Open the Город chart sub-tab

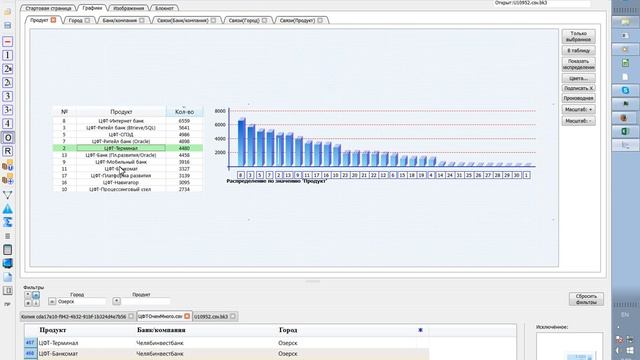76,20
